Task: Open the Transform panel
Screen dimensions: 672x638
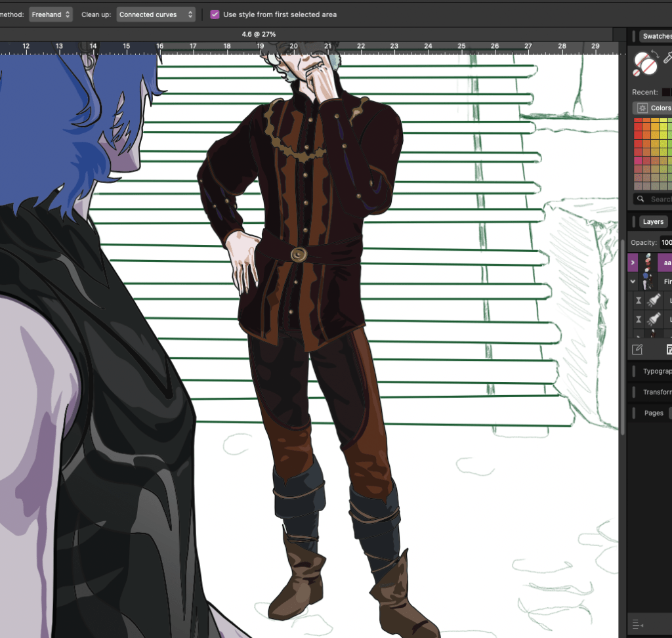Action: pyautogui.click(x=656, y=392)
